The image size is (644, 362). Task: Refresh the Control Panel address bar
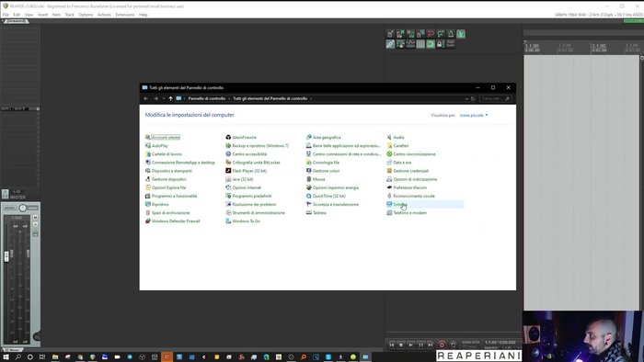click(473, 99)
